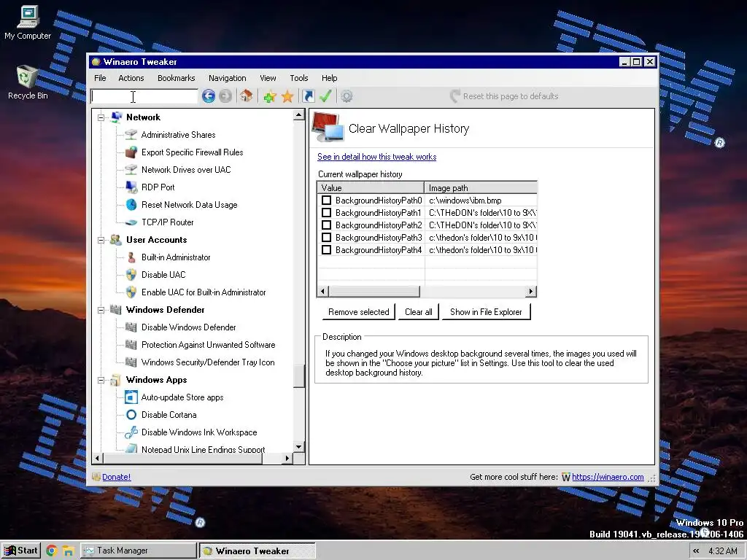Open the Actions menu

pyautogui.click(x=131, y=78)
